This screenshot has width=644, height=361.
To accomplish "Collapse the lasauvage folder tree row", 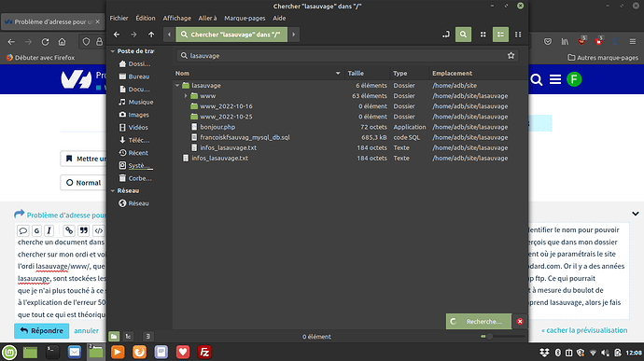I will click(x=177, y=86).
